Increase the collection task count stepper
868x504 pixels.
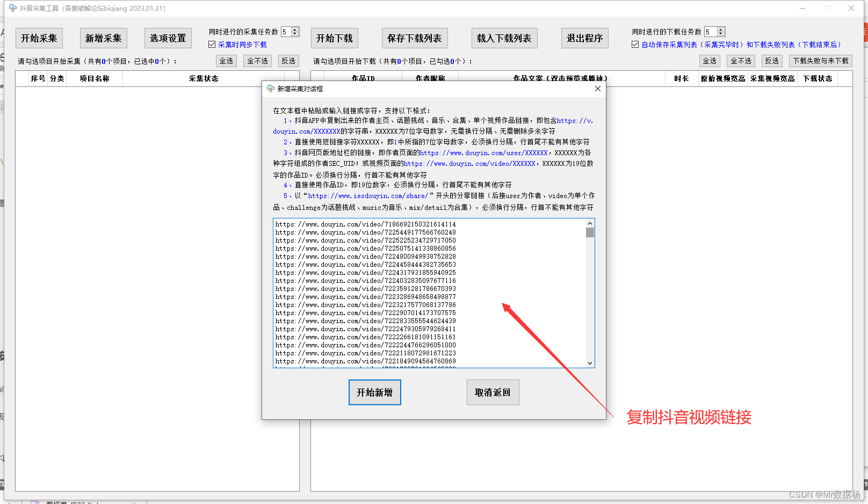294,30
